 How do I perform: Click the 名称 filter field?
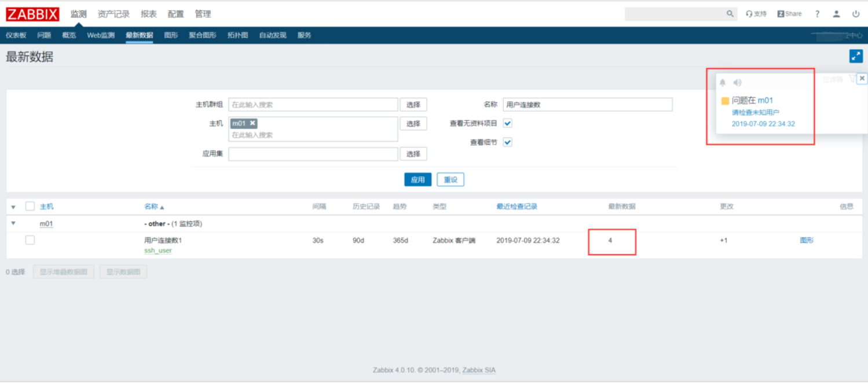[x=588, y=105]
